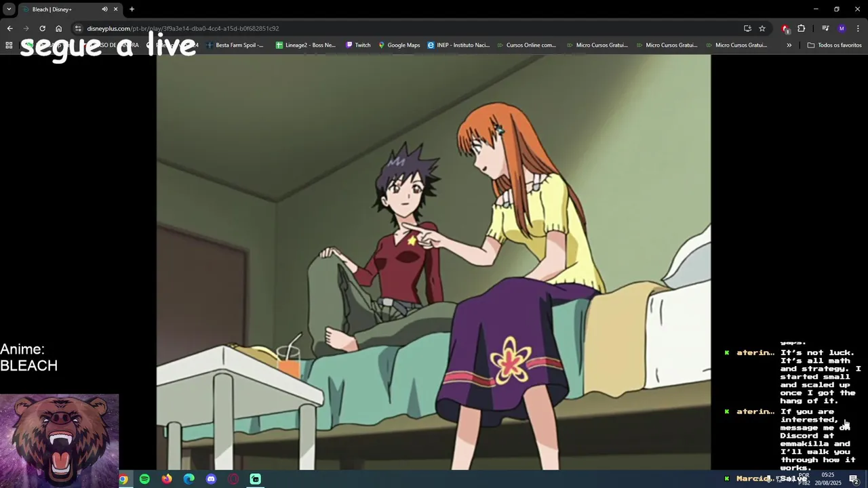Click the POR PTB2 language indicator
Image resolution: width=868 pixels, height=488 pixels.
tap(804, 479)
